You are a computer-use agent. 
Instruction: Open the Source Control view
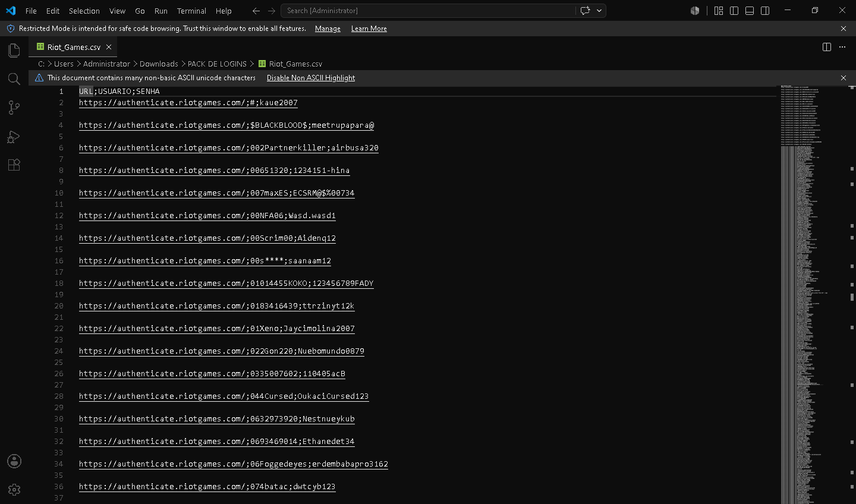[x=14, y=108]
